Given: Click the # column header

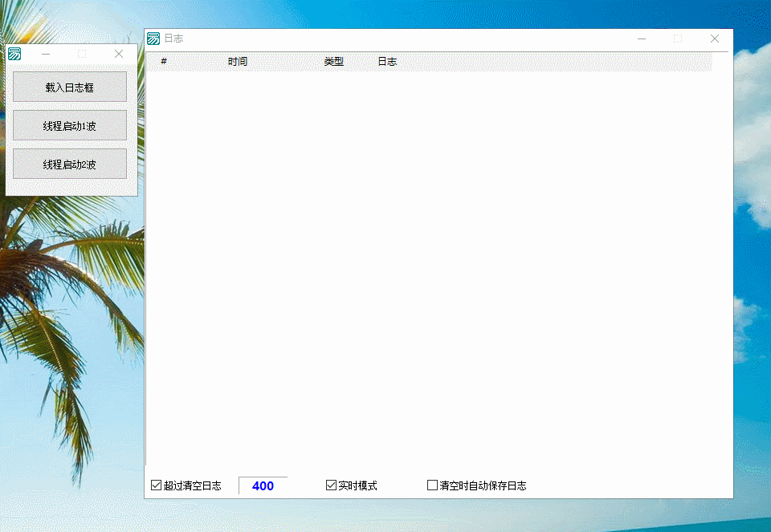Looking at the screenshot, I should click(x=164, y=62).
